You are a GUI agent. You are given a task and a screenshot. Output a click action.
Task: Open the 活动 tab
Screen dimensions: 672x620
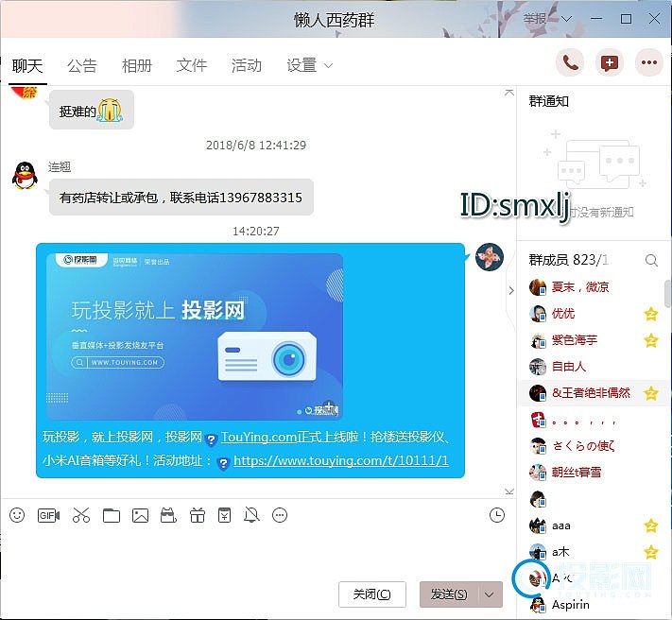coord(247,65)
